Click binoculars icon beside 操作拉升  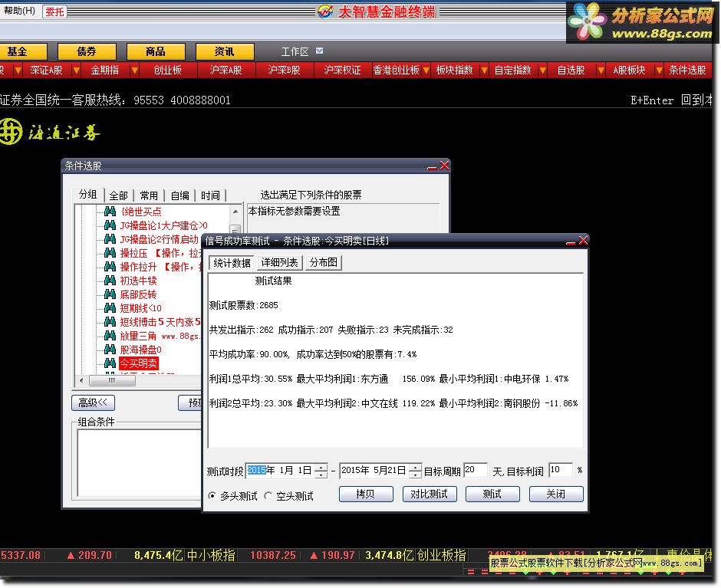[x=110, y=267]
